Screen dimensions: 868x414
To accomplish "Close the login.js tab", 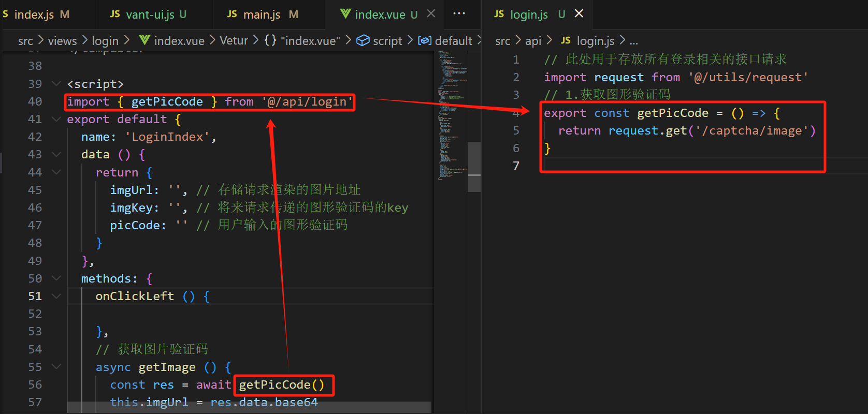I will click(x=579, y=13).
